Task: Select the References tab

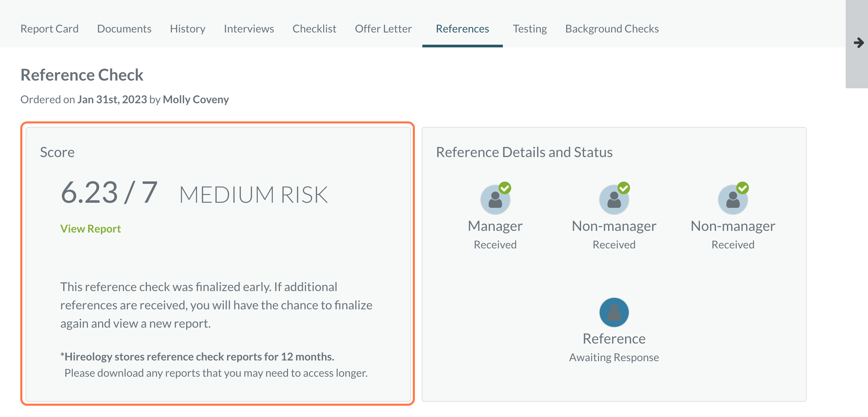Action: pos(462,29)
